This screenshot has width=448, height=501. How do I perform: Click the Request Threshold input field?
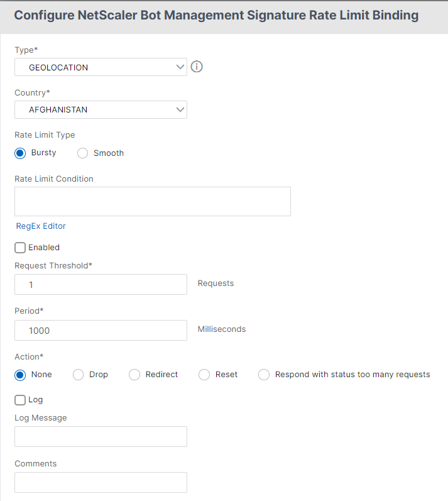click(101, 284)
